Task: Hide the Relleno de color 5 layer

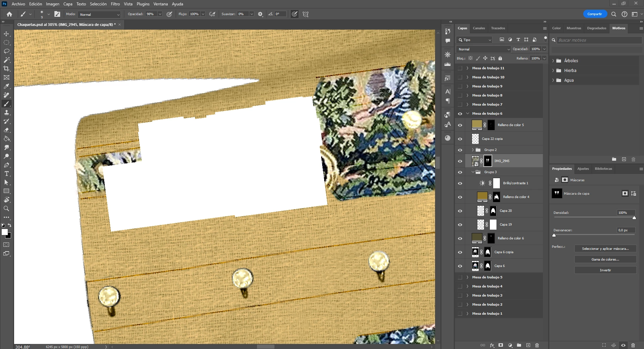Action: point(460,125)
